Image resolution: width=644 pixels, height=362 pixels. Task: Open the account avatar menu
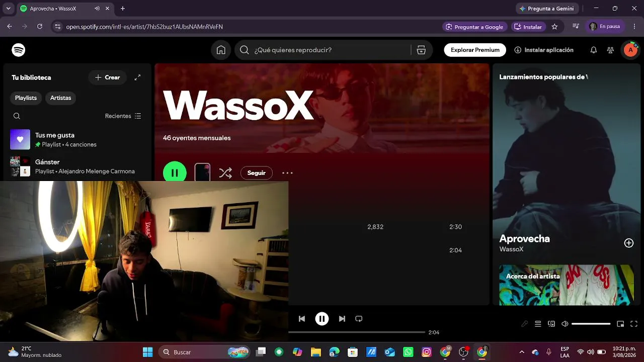(x=630, y=50)
